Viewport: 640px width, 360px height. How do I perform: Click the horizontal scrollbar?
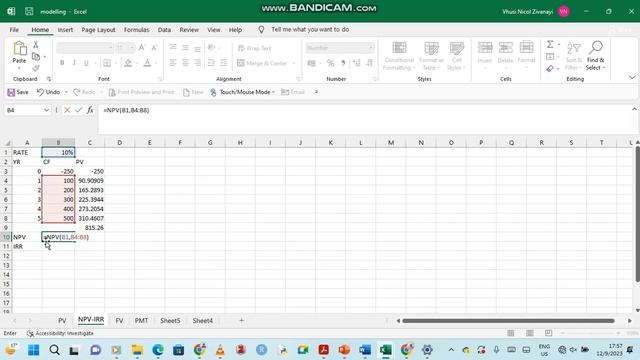pos(508,320)
